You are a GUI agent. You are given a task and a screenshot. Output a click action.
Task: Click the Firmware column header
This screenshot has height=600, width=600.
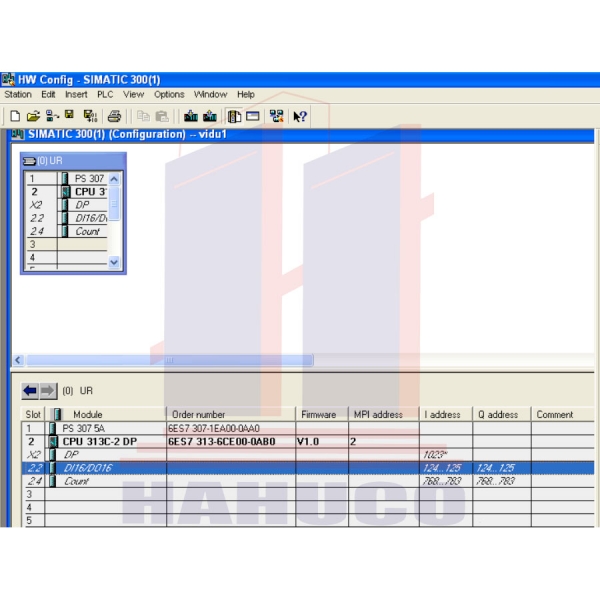[x=322, y=414]
